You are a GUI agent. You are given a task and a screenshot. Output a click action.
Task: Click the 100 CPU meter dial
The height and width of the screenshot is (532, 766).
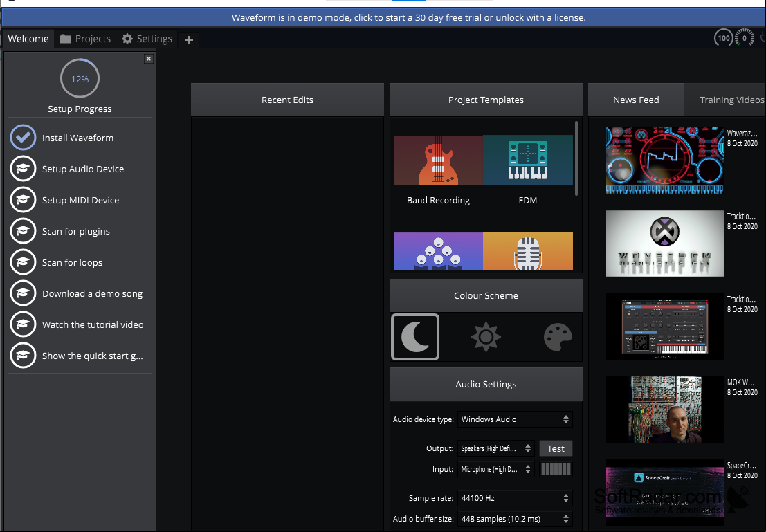tap(724, 37)
